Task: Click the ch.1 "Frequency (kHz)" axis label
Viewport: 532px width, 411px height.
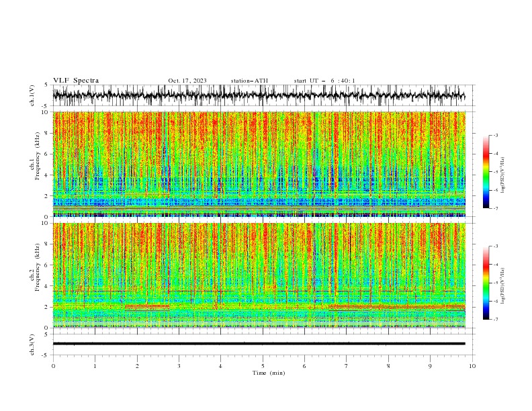Action: pos(37,156)
